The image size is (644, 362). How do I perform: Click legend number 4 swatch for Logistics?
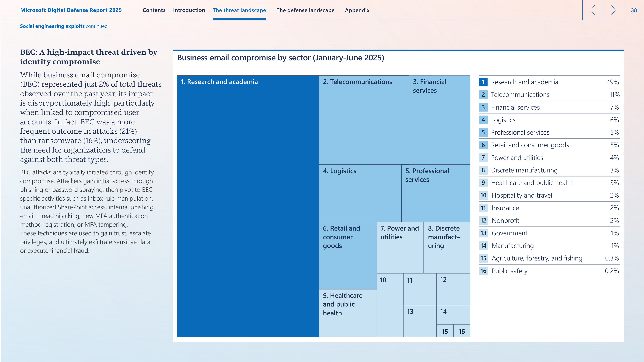point(483,120)
